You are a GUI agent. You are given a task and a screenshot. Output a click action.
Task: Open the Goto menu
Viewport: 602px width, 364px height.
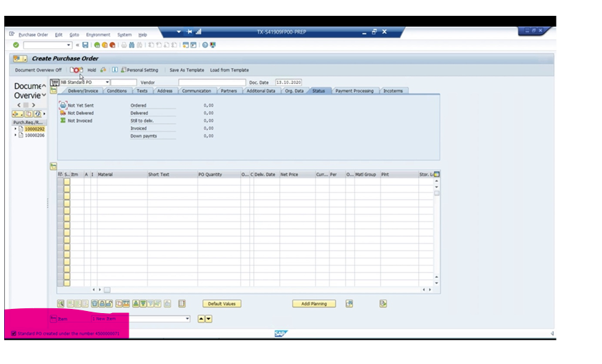click(74, 34)
